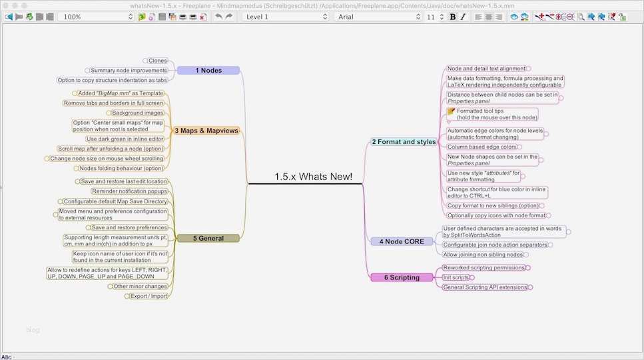644x360 pixels.
Task: Click Option to copy structure indentation as tabs
Action: (112, 81)
